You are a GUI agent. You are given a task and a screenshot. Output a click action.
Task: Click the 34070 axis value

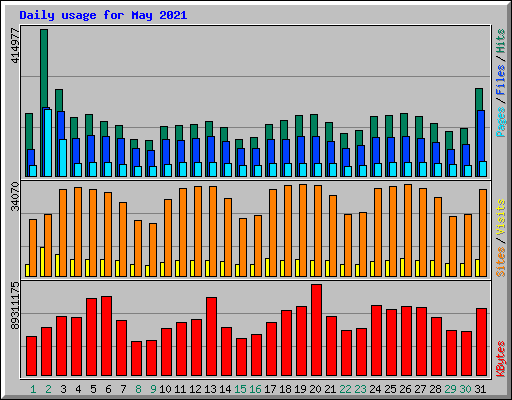pyautogui.click(x=15, y=197)
